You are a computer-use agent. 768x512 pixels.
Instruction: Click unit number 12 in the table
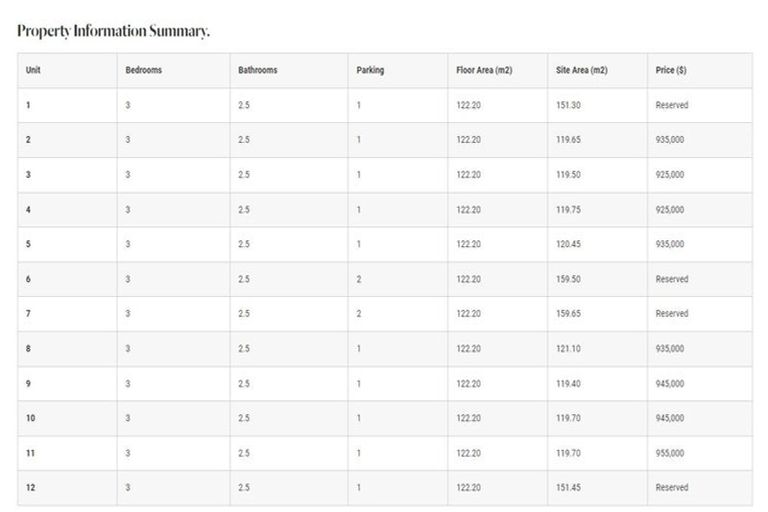tap(31, 488)
